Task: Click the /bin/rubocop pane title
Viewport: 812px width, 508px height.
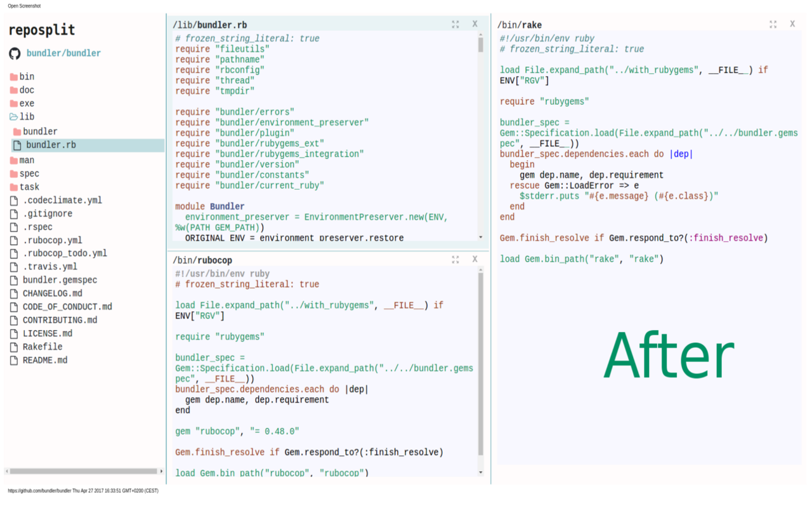Action: [x=202, y=260]
